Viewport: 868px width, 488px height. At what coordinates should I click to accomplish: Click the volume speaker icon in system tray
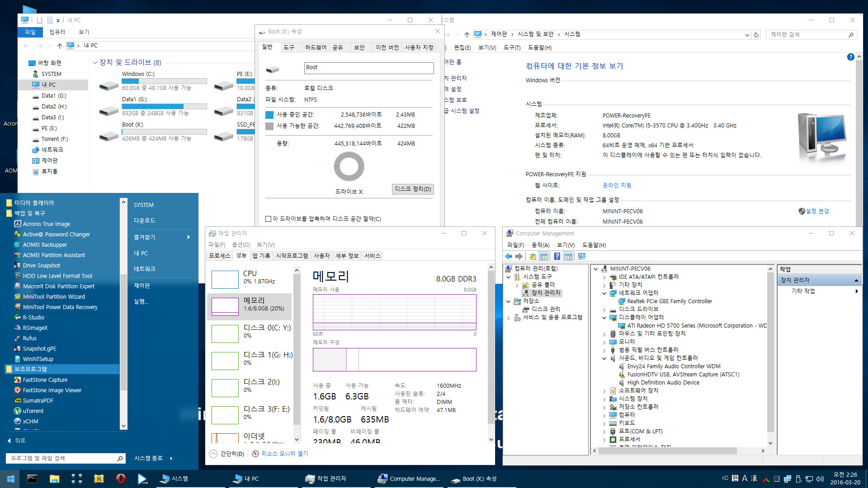(x=820, y=479)
